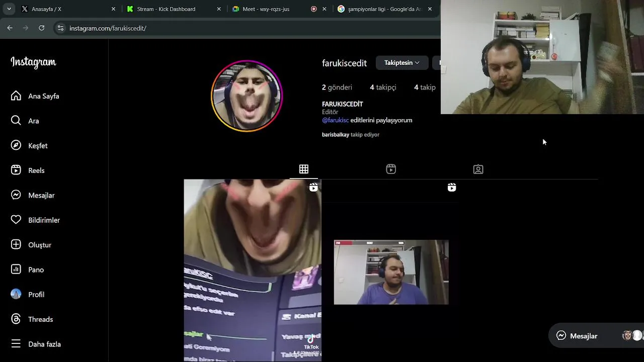The height and width of the screenshot is (362, 644).
Task: Open Daha fazla hamburger menu
Action: 16,344
